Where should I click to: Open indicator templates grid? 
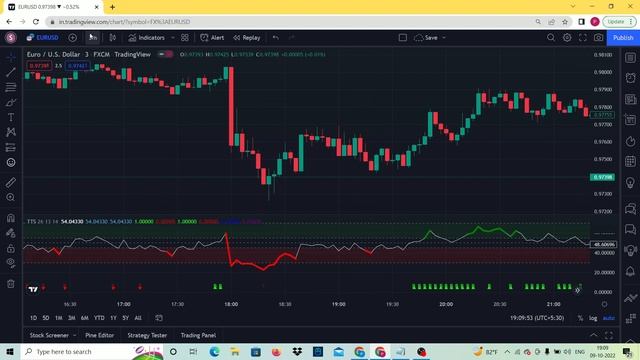(185, 38)
